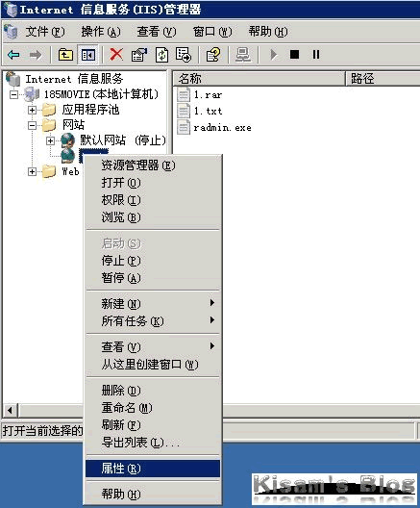Click the back arrow toolbar icon
Image resolution: width=420 pixels, height=508 pixels.
point(13,55)
